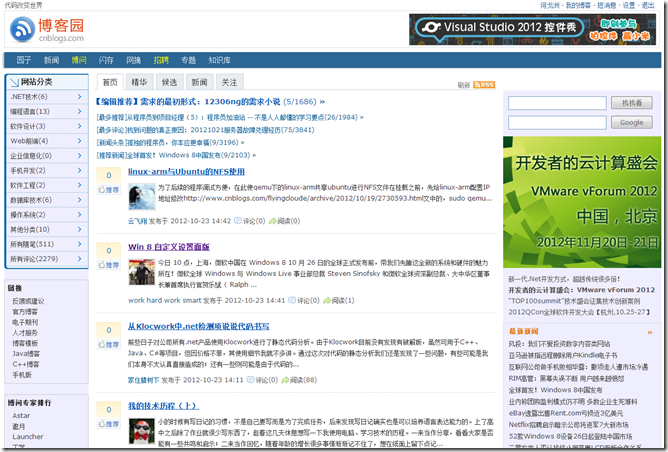Click read-count arrow icon in Win 8 post
This screenshot has width=668, height=452.
point(327,300)
